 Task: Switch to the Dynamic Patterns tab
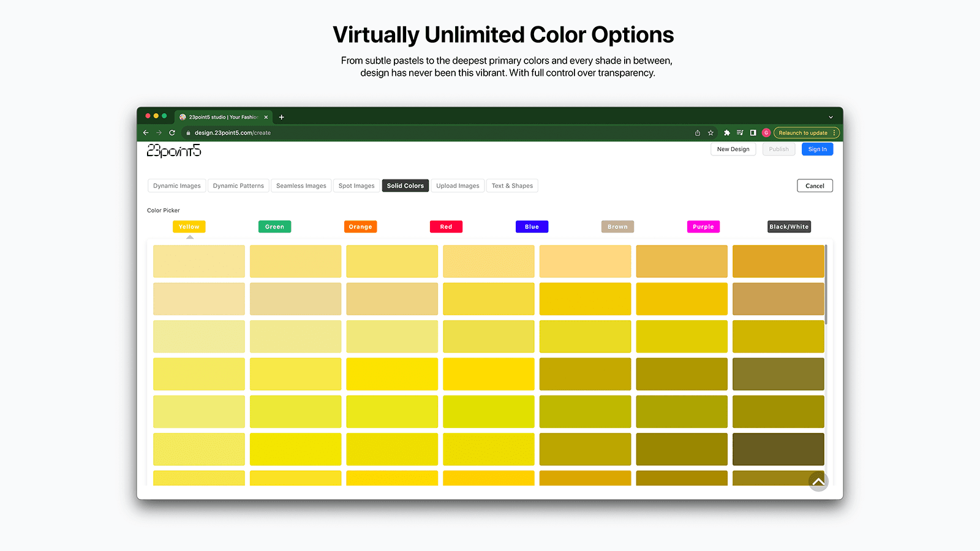pyautogui.click(x=238, y=186)
